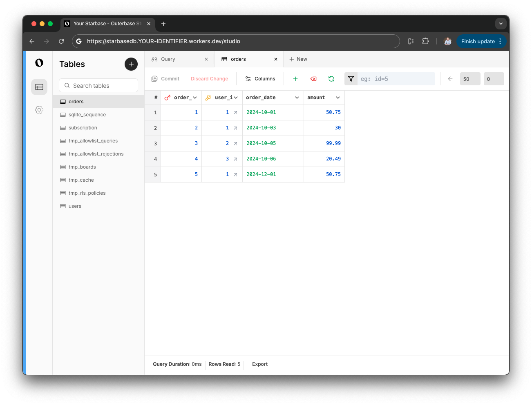This screenshot has height=405, width=532.
Task: Focus the filter input eg: id=5
Action: pyautogui.click(x=396, y=79)
